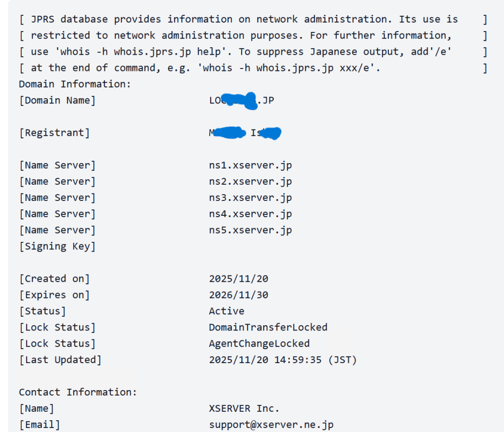Click the support@xserver.ne.jp email address
This screenshot has width=504, height=432.
271,425
